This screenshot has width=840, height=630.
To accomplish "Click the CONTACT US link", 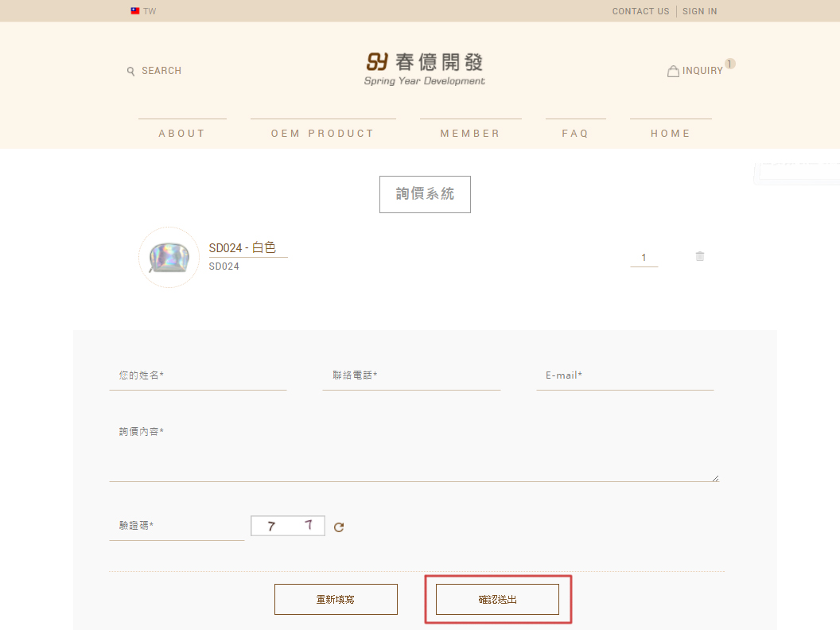I will 640,11.
